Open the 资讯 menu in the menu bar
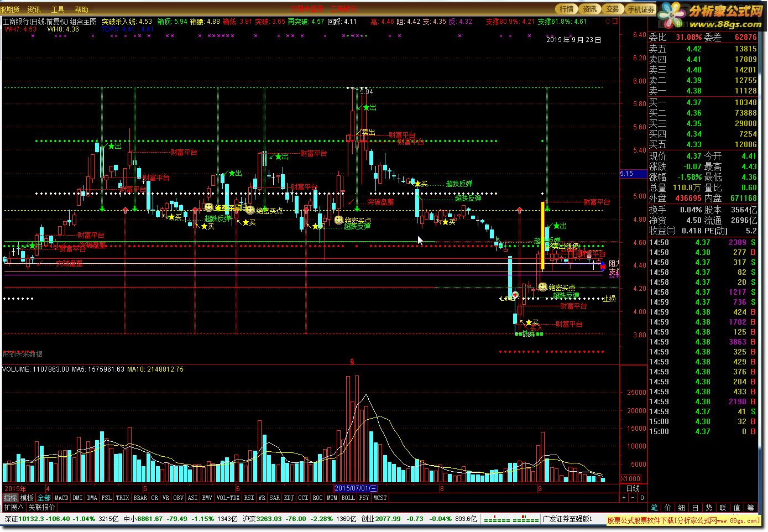 [x=34, y=9]
